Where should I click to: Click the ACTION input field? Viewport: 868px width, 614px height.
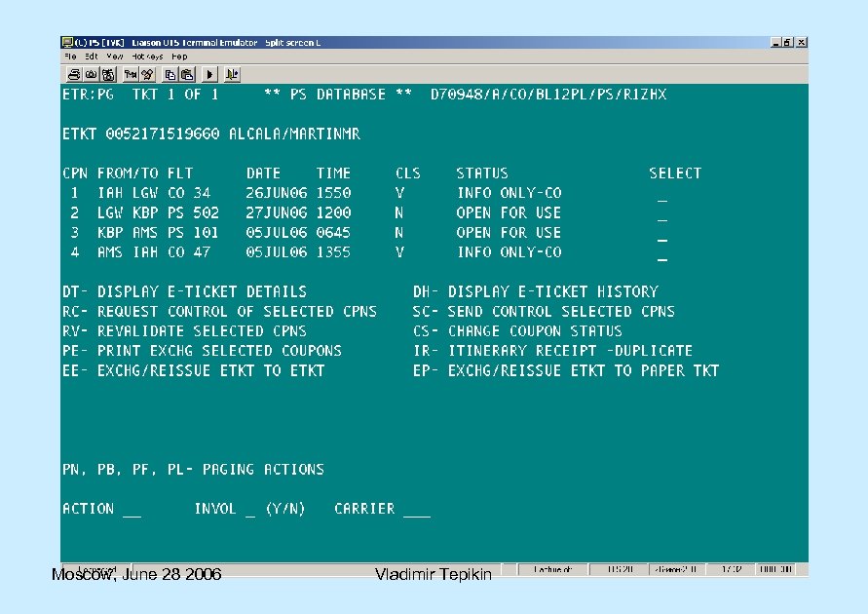132,511
